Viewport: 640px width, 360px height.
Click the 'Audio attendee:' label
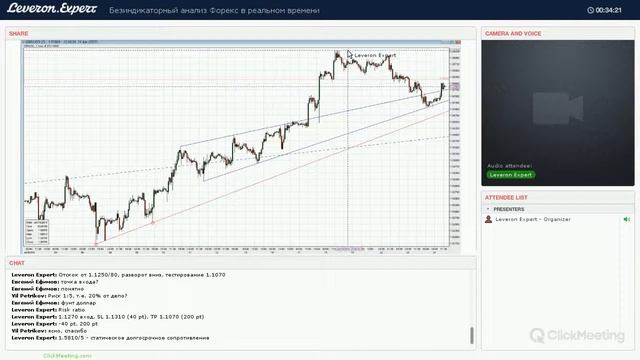(x=509, y=166)
